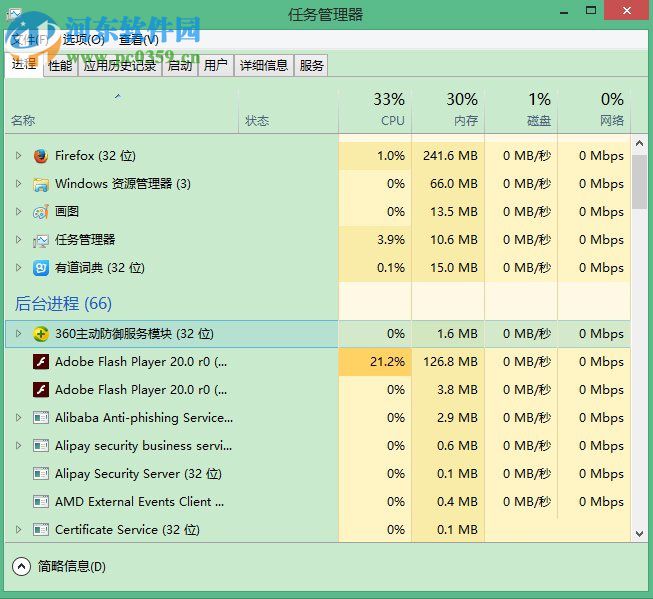Viewport: 653px width, 599px height.
Task: Sort processes by 磁盘 column
Action: click(521, 111)
